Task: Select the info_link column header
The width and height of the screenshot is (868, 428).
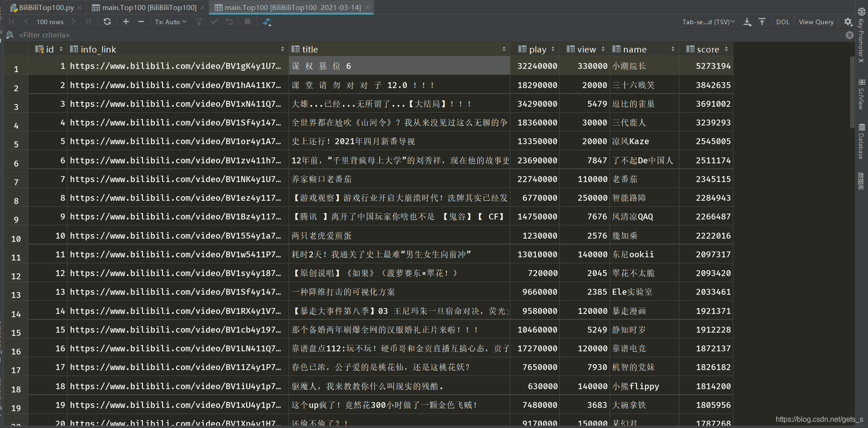Action: [178, 49]
